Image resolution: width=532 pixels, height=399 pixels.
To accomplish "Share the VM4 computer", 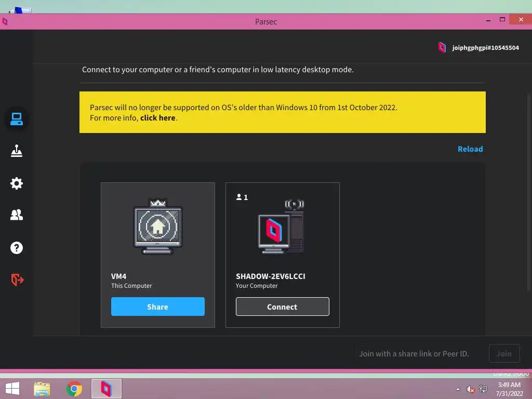I will [x=158, y=307].
